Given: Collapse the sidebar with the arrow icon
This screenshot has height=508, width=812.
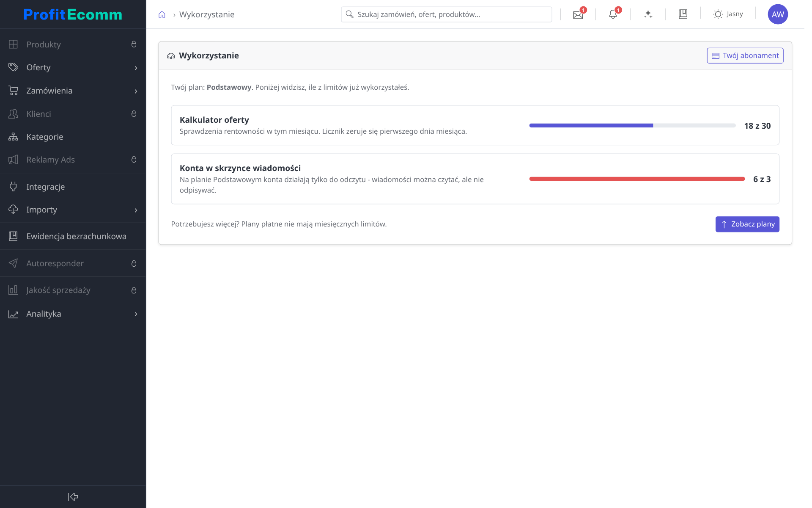Looking at the screenshot, I should pos(73,497).
